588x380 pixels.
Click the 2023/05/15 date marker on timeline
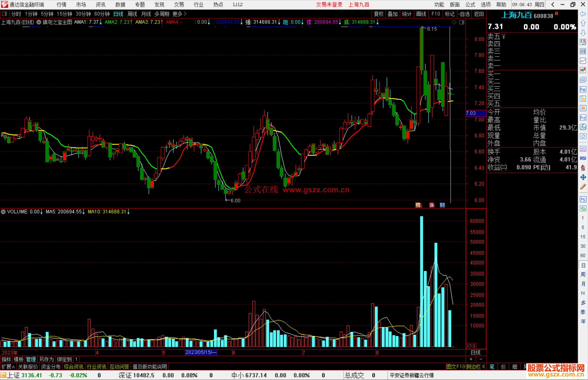201,352
